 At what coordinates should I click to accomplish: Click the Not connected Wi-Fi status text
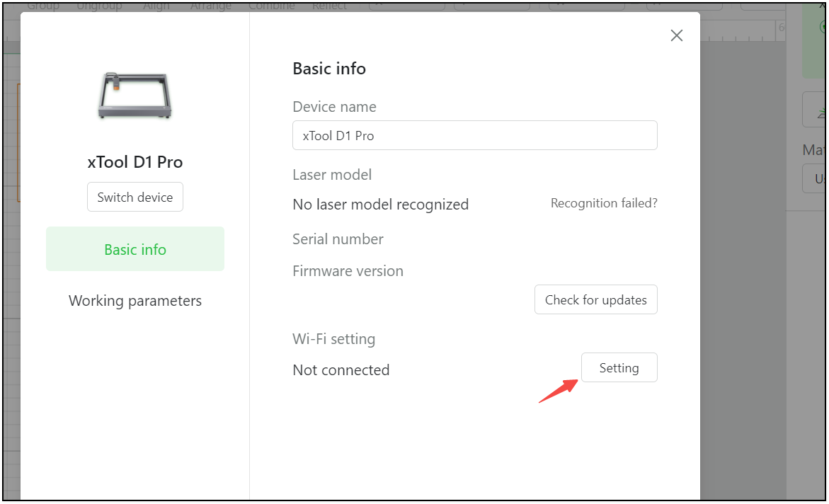(x=341, y=370)
